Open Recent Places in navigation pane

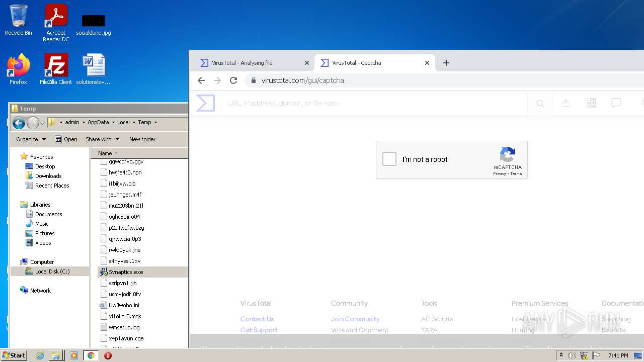point(52,186)
